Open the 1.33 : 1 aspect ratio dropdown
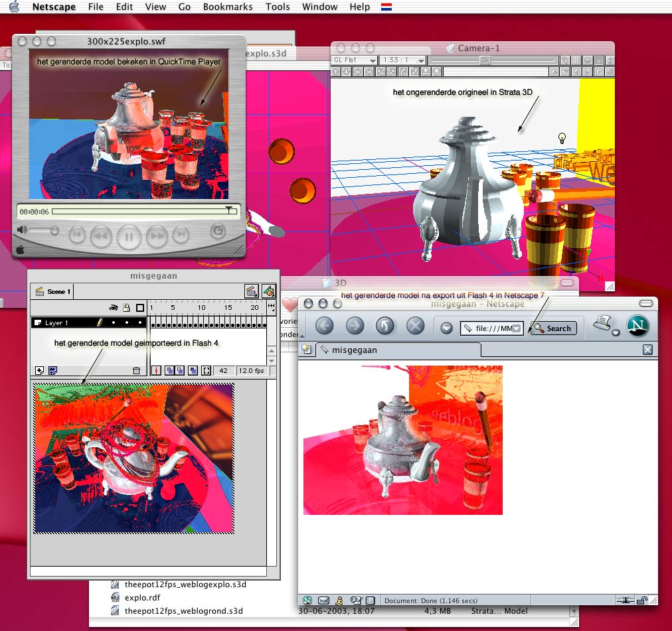The height and width of the screenshot is (631, 672). pos(402,60)
